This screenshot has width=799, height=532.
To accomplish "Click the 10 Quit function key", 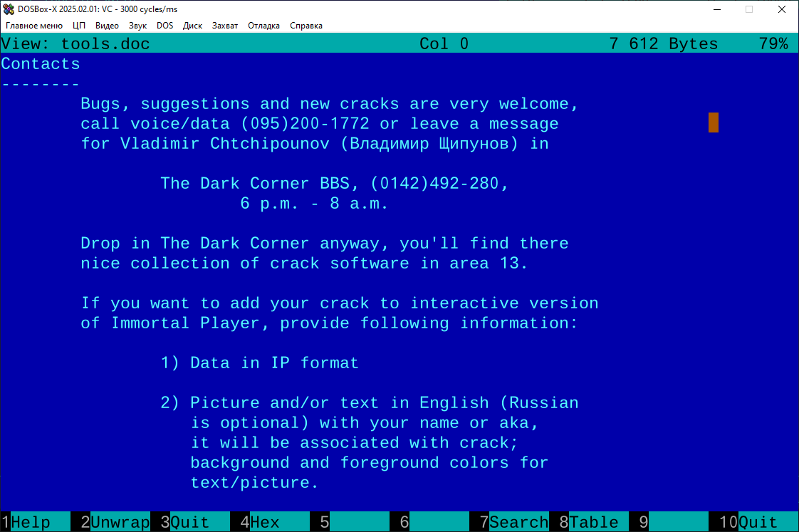I will tap(758, 522).
